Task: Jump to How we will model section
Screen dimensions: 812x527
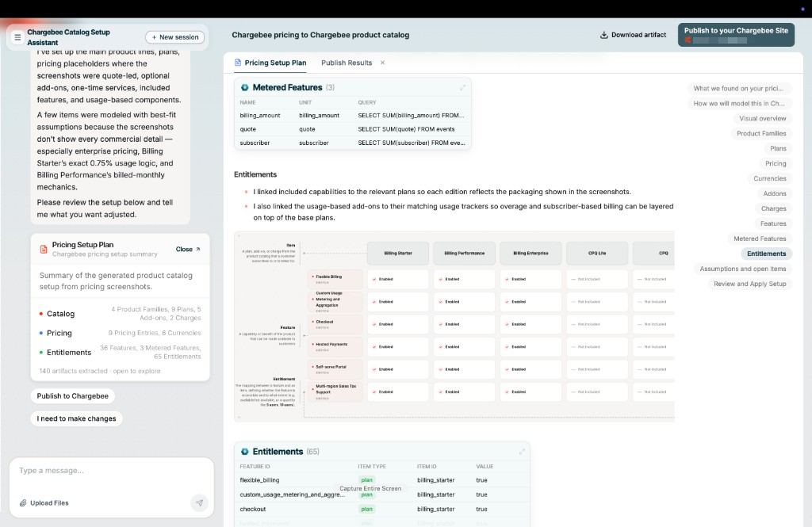Action: 738,104
